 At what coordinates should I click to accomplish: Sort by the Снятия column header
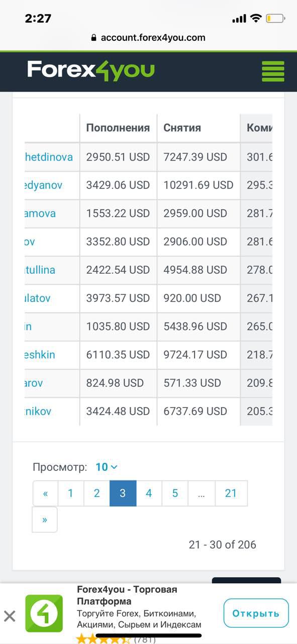(182, 128)
